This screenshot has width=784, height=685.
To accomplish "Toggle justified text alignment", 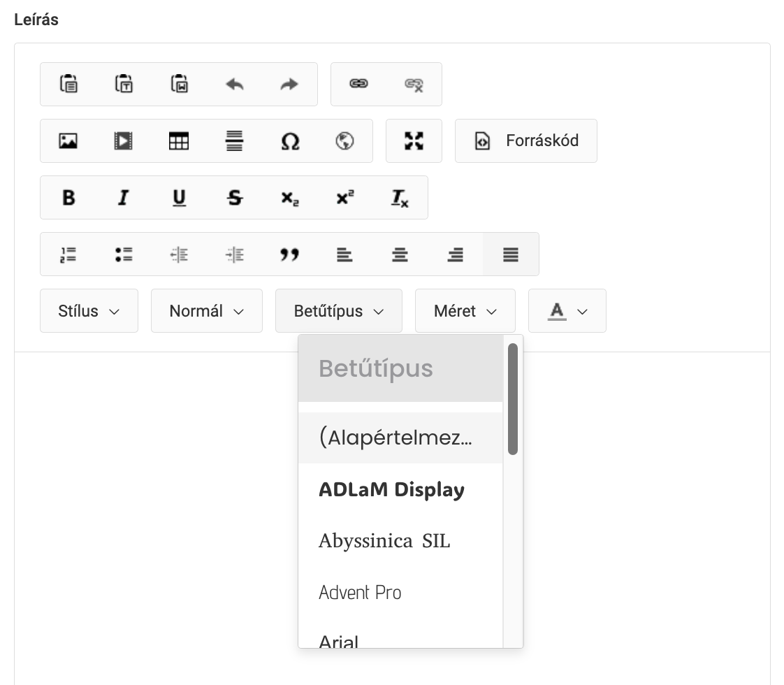I will [510, 254].
